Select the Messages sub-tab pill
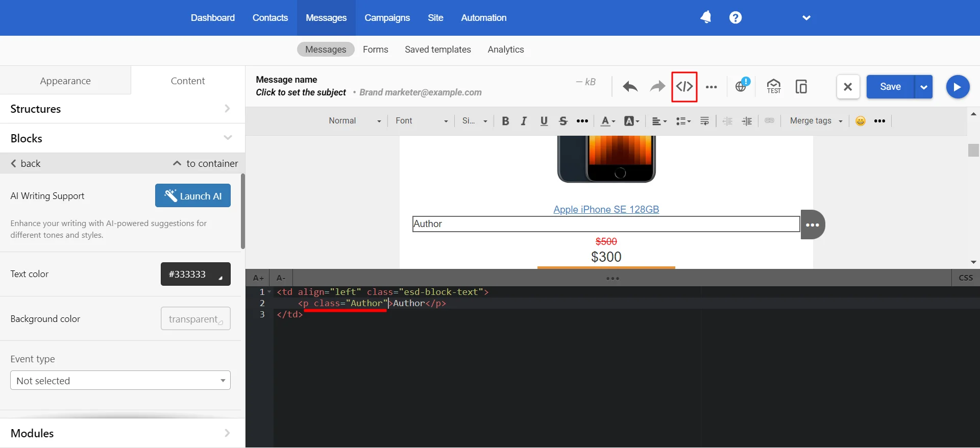This screenshot has height=448, width=980. (x=326, y=49)
